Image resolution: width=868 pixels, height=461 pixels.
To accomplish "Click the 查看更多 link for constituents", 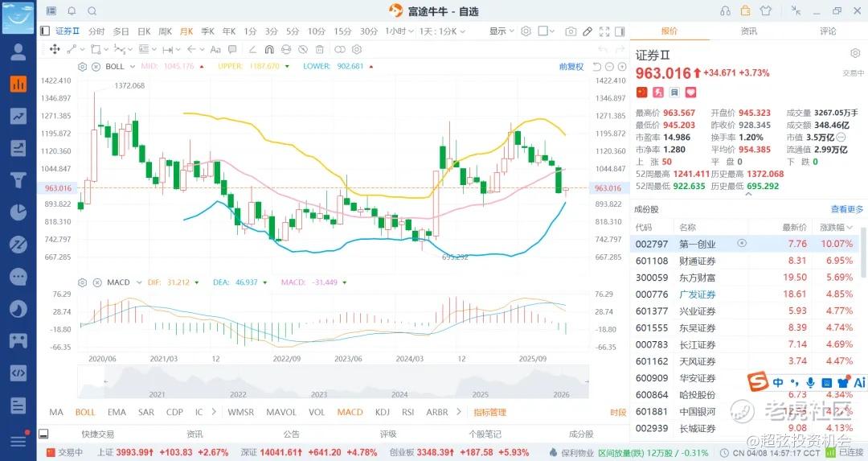I will [847, 209].
